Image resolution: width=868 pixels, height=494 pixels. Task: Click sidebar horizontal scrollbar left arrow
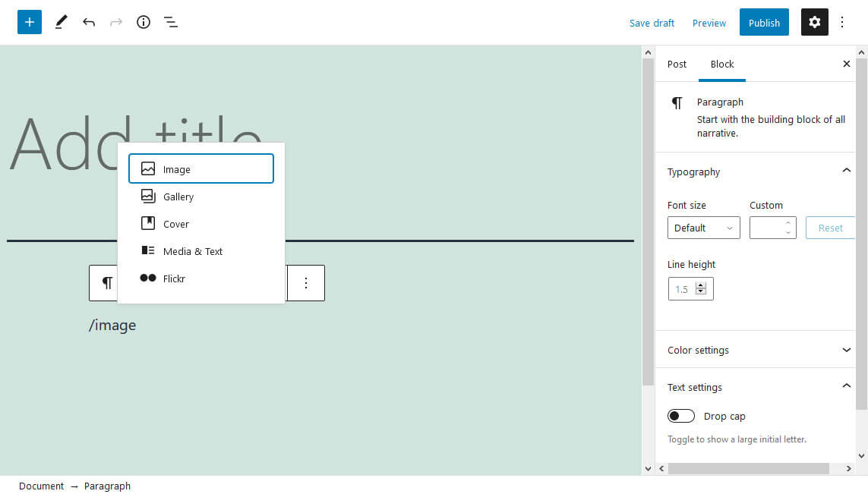[x=661, y=468]
